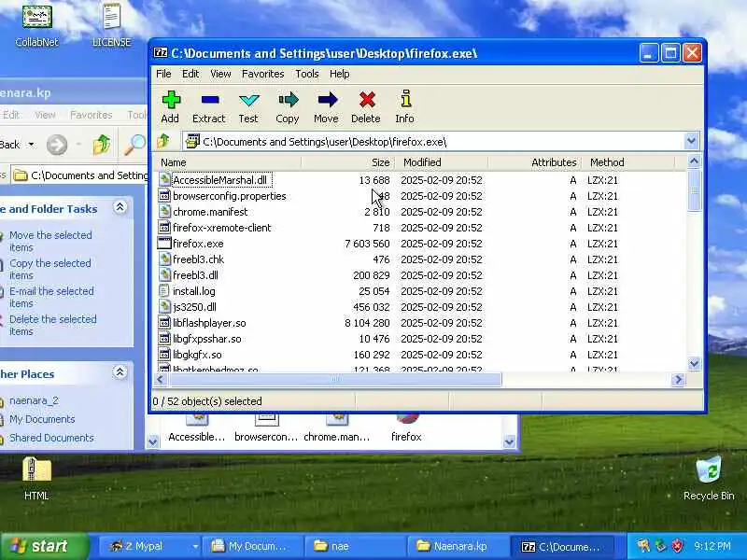Click the Forward arrow in Explorer window
747x560 pixels.
(x=57, y=145)
